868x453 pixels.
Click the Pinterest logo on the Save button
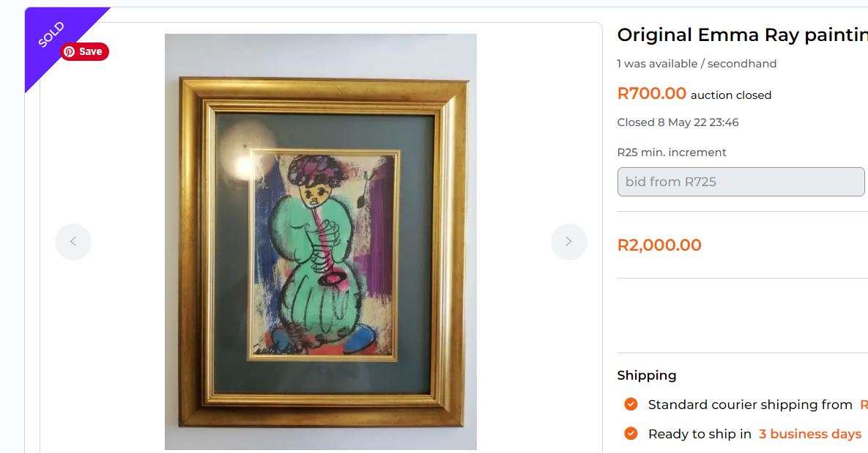point(67,51)
